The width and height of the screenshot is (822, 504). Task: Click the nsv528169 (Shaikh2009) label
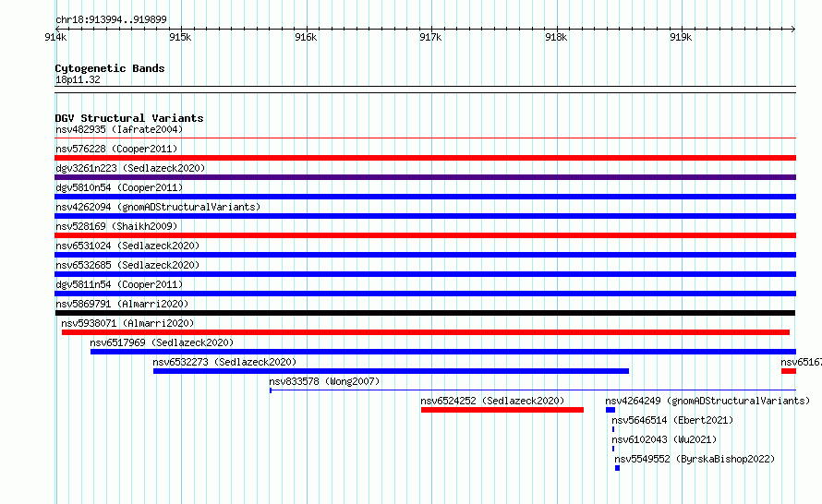pyautogui.click(x=116, y=226)
